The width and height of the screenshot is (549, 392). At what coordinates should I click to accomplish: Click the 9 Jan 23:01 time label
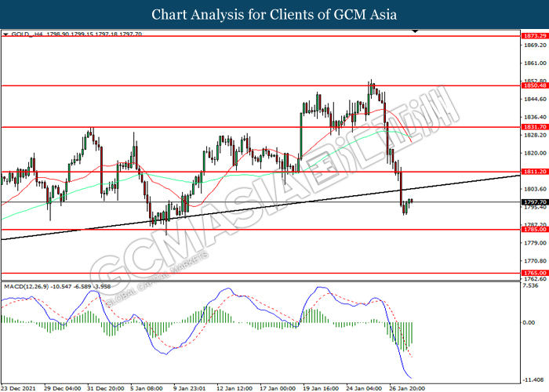(190, 388)
